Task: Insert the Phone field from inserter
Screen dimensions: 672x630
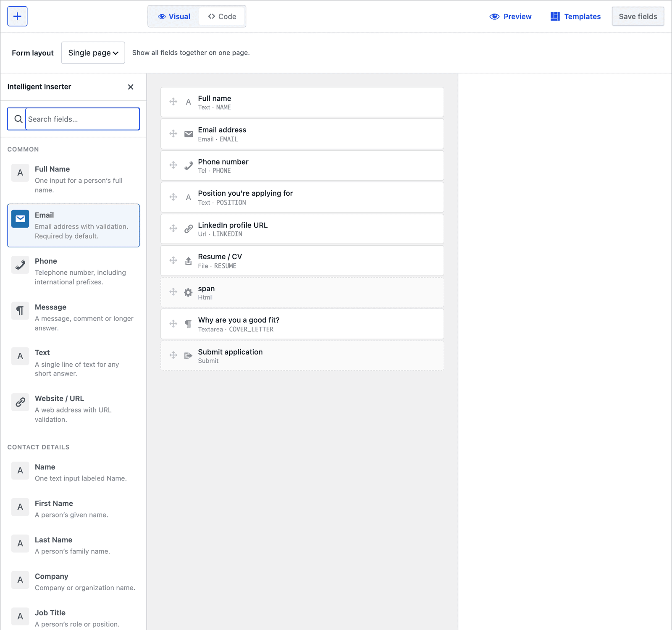Action: pyautogui.click(x=73, y=271)
